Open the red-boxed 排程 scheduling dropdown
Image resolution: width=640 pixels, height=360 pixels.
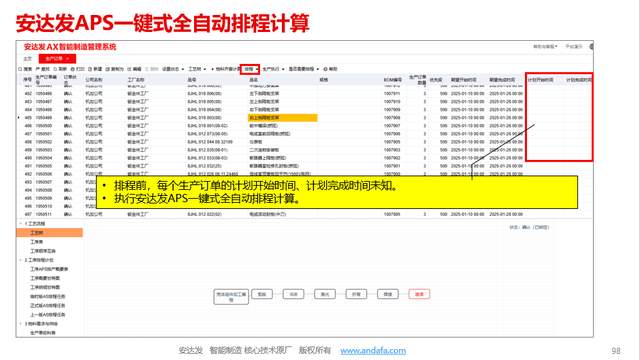pyautogui.click(x=250, y=69)
